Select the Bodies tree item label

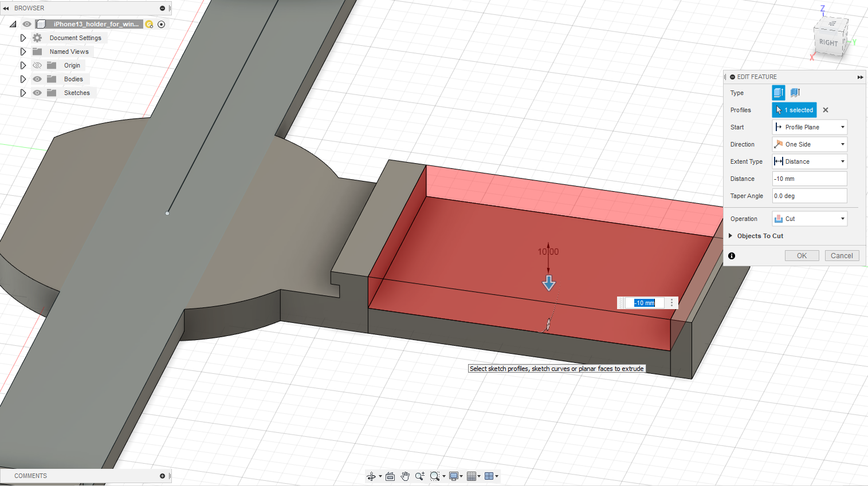click(x=73, y=79)
